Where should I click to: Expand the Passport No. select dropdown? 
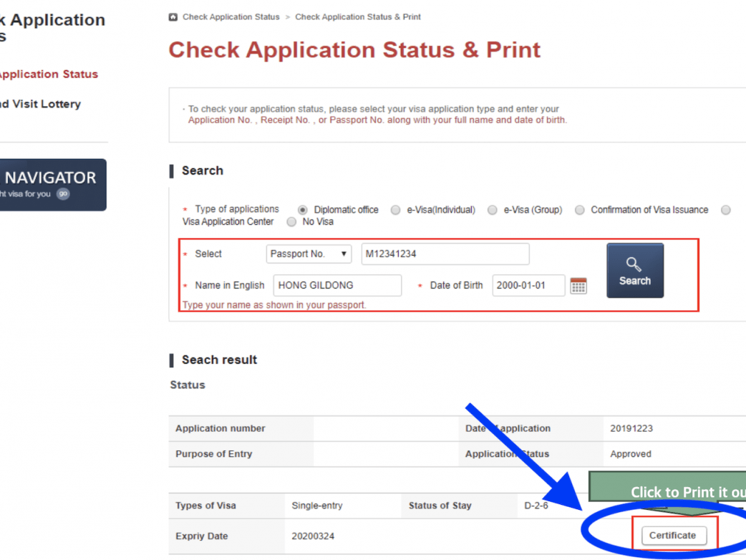(x=309, y=254)
